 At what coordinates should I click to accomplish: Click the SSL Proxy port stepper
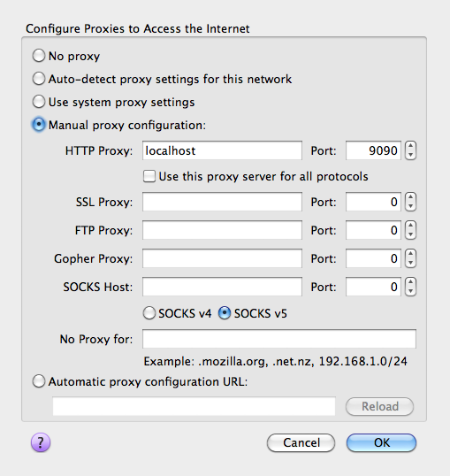pos(410,202)
